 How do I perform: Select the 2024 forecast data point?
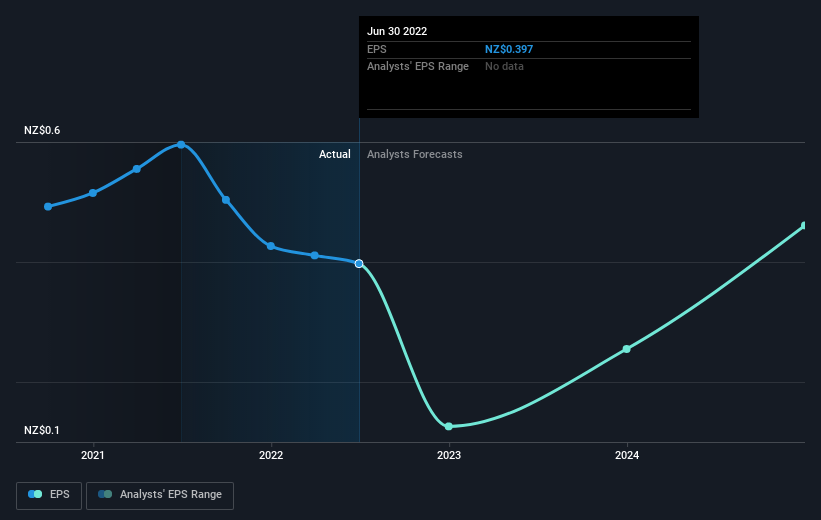627,349
